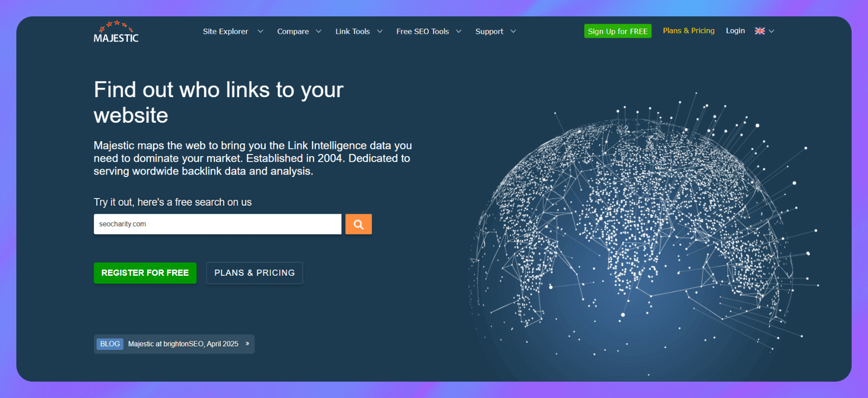Open the Compare menu
This screenshot has width=868, height=398.
(293, 31)
